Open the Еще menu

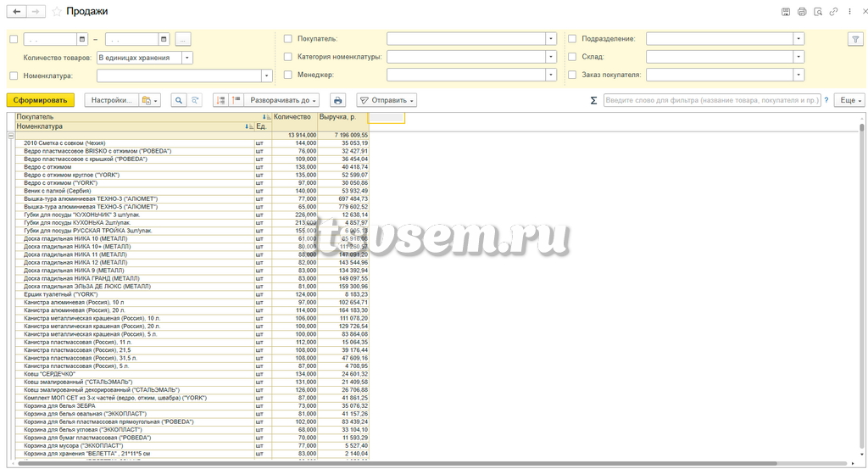pyautogui.click(x=851, y=100)
